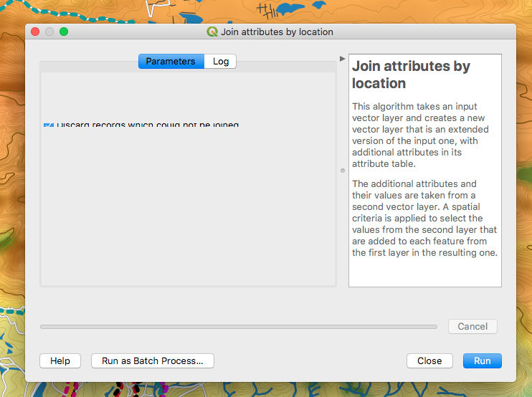Click the Cancel button
This screenshot has height=397, width=532.
[x=472, y=326]
